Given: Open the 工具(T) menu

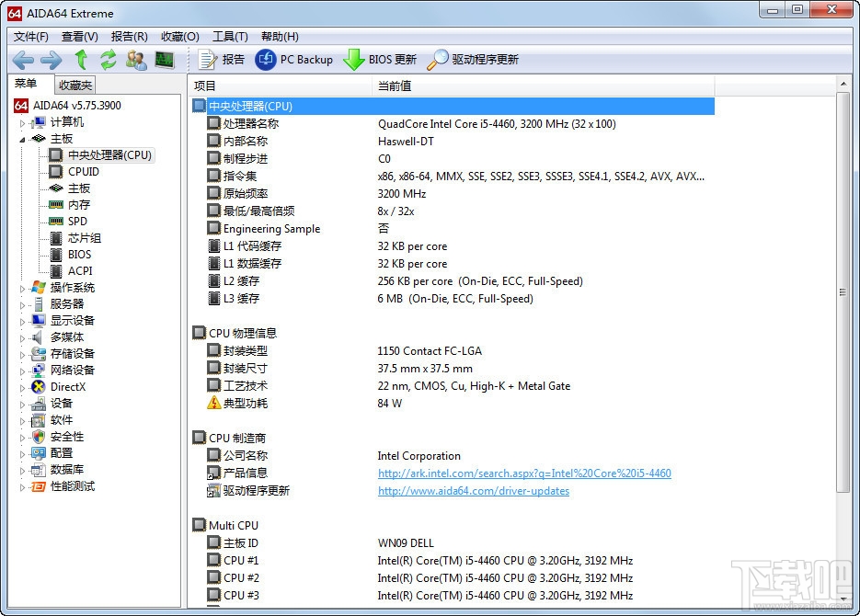Looking at the screenshot, I should click(230, 36).
